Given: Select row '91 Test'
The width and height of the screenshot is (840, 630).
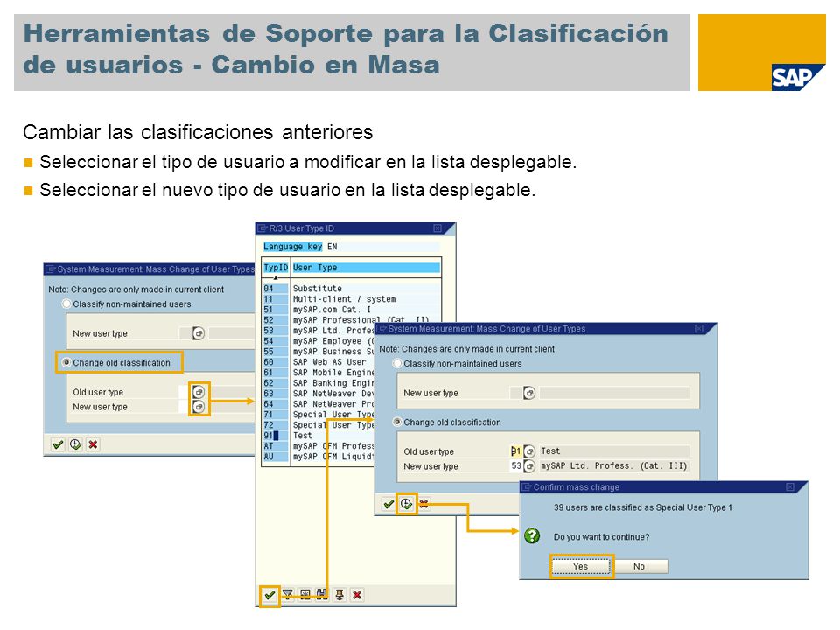Looking at the screenshot, I should [318, 436].
